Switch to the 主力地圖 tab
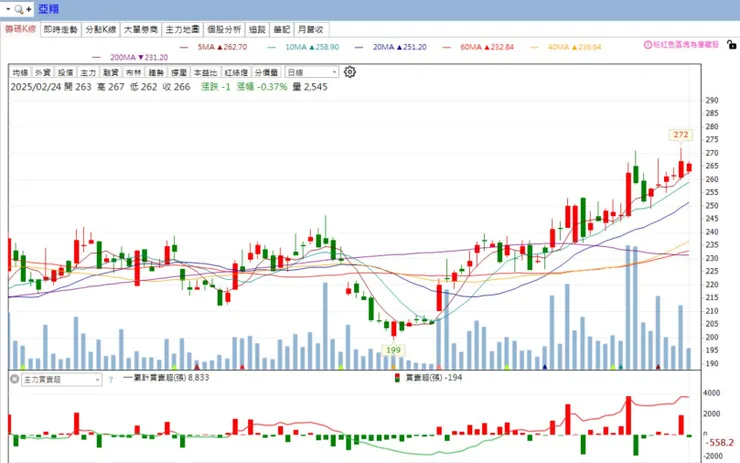This screenshot has width=740, height=463. tap(183, 29)
